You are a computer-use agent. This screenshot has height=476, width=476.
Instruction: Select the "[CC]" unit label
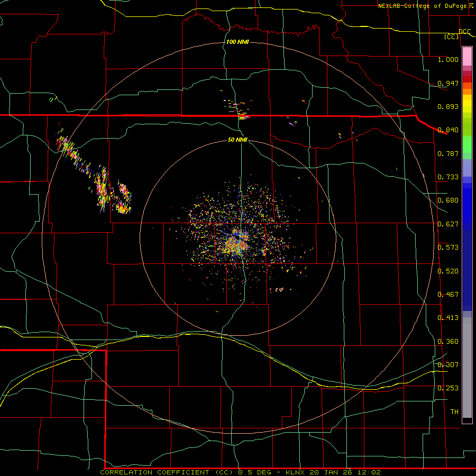[452, 36]
